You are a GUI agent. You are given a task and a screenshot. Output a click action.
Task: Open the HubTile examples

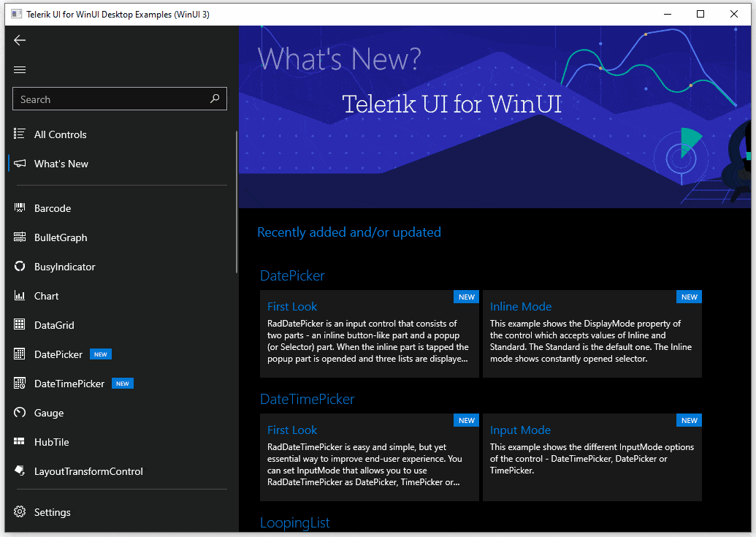pyautogui.click(x=52, y=442)
